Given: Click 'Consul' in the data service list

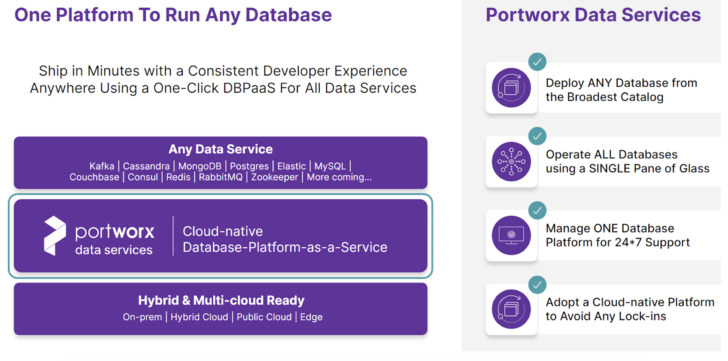Looking at the screenshot, I should 143,177.
